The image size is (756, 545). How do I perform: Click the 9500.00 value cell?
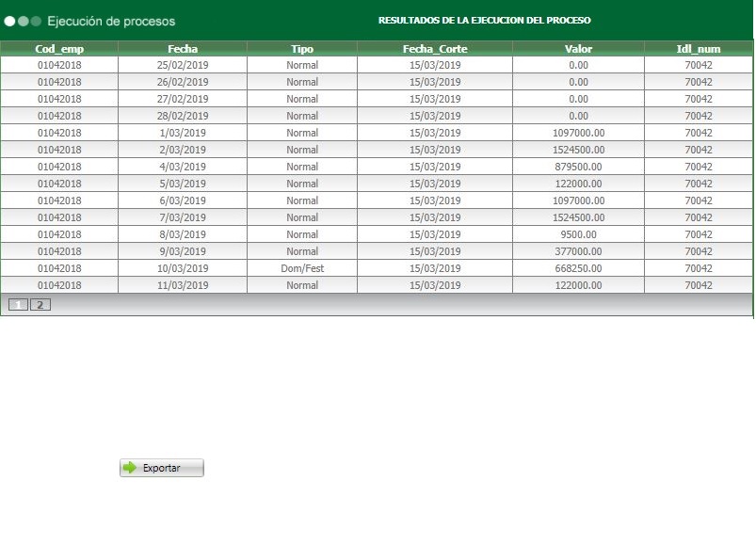[x=579, y=234]
